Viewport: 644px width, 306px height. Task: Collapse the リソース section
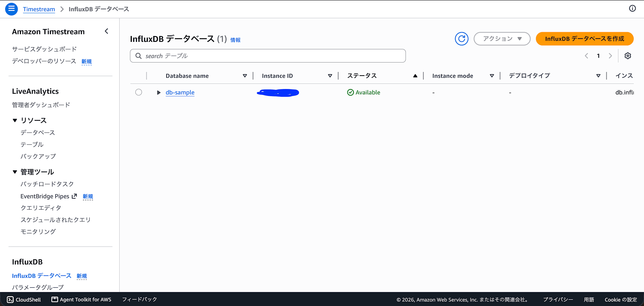(x=15, y=120)
